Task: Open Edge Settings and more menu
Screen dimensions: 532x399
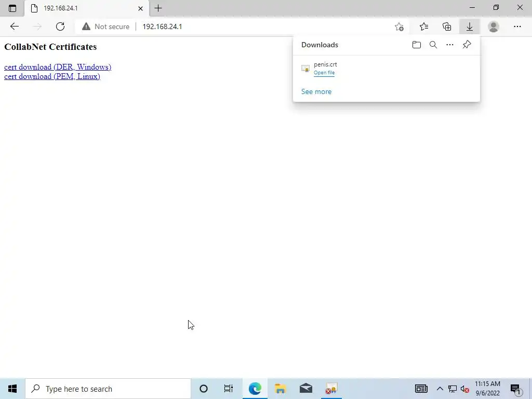Action: pos(517,26)
